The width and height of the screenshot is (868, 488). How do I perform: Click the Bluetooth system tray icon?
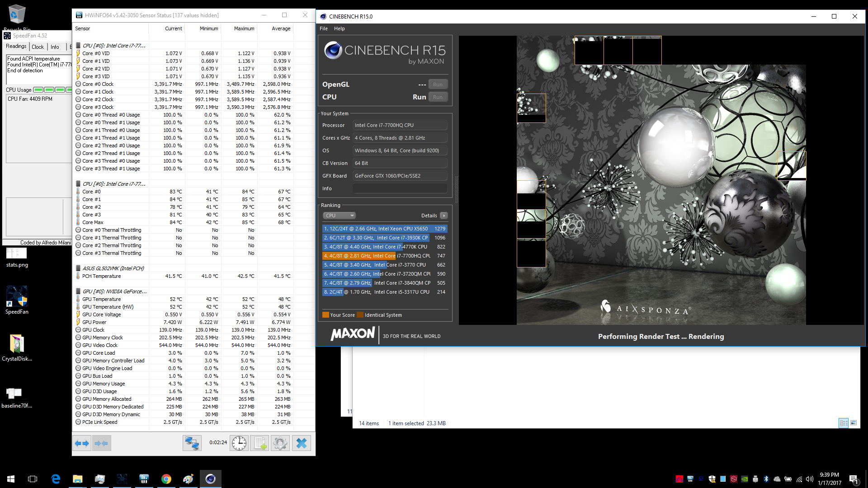(x=766, y=479)
